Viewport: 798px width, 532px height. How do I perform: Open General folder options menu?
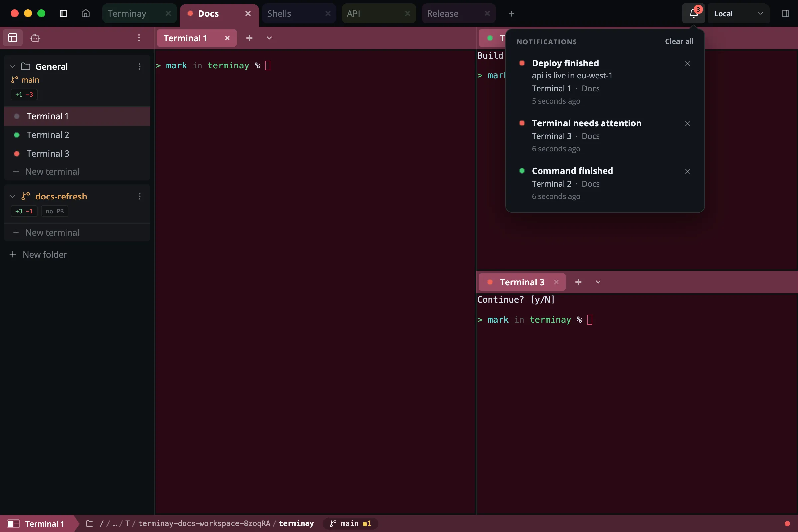(139, 66)
